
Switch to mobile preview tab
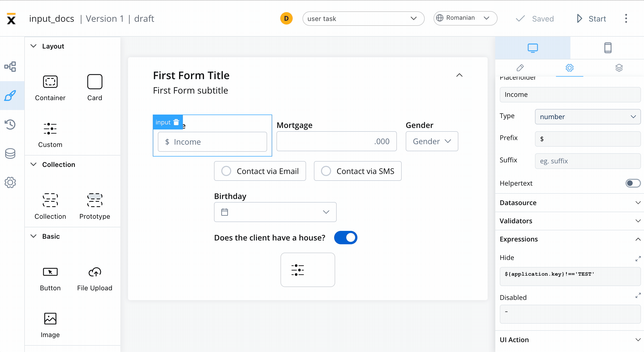[x=608, y=48]
